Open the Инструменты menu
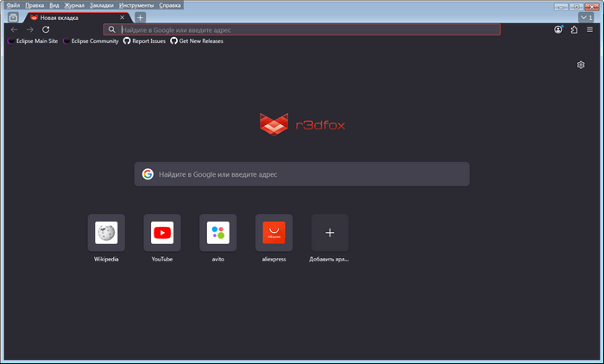The width and height of the screenshot is (604, 364). [136, 5]
